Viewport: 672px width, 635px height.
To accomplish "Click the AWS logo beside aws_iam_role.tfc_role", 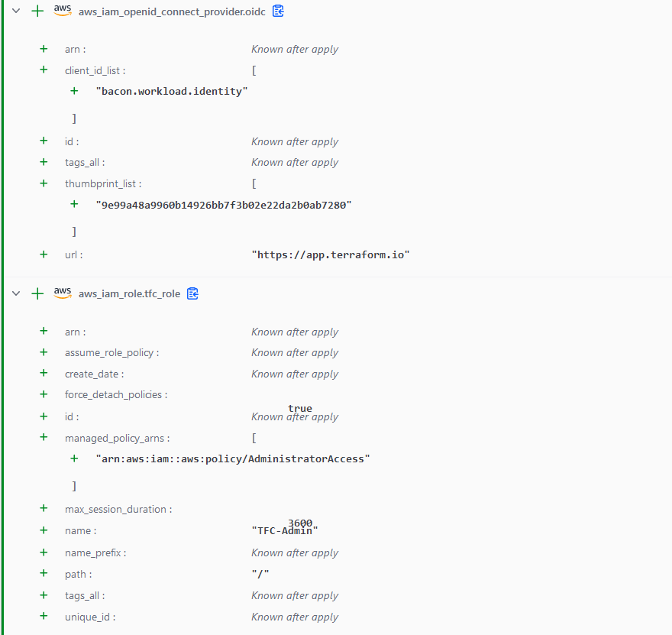I will point(63,293).
